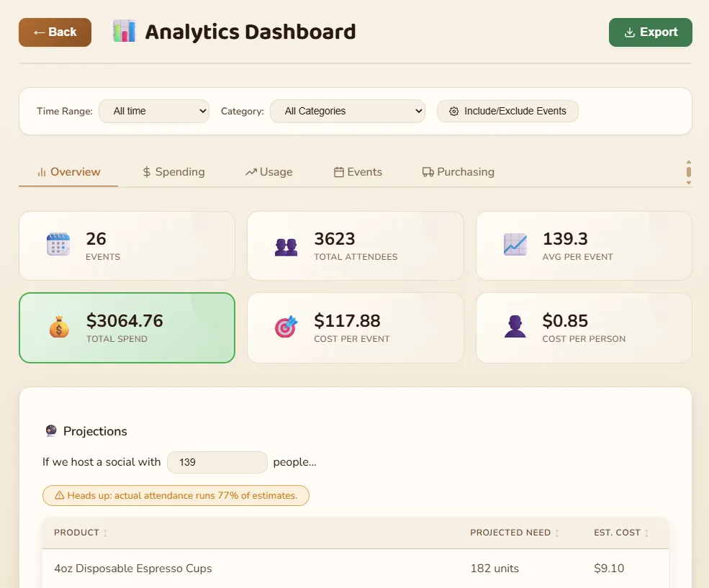Click the 4oz Disposable Espresso Cups row
The width and height of the screenshot is (709, 588).
356,569
